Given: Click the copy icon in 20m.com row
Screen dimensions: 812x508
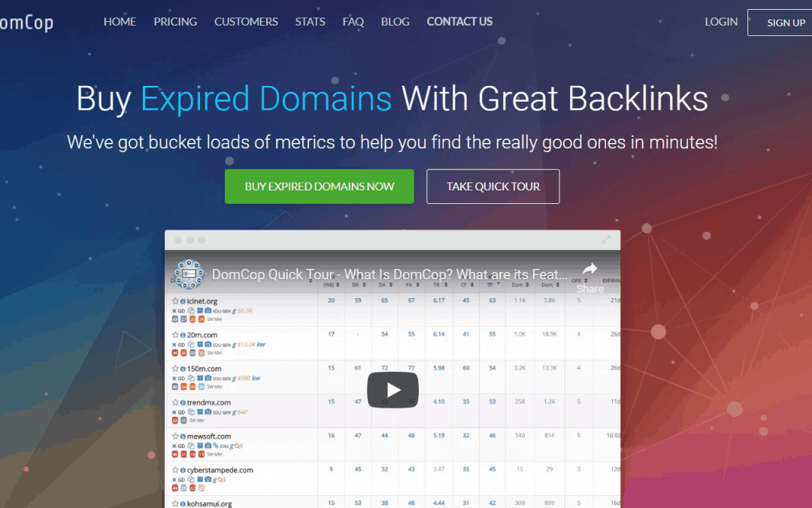Looking at the screenshot, I should 191,344.
